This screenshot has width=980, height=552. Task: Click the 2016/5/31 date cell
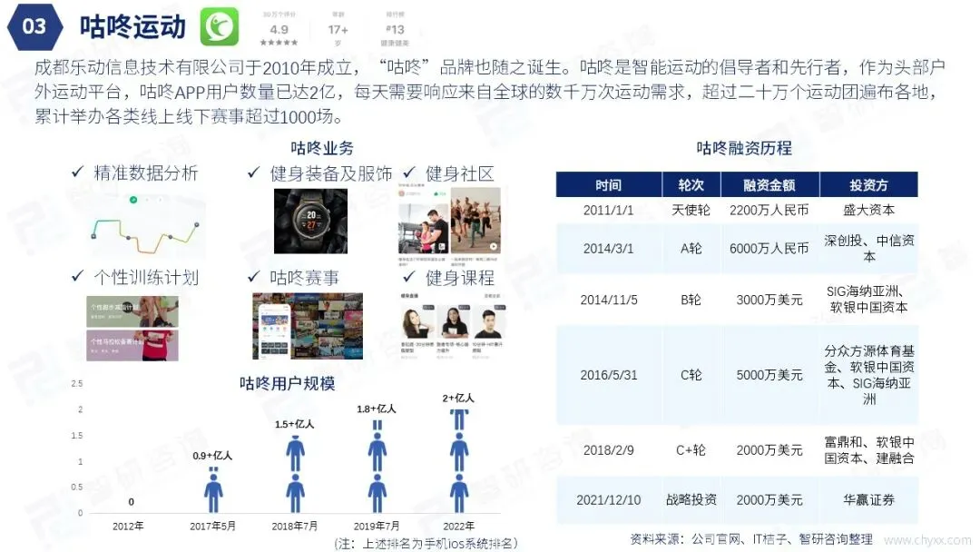(609, 375)
